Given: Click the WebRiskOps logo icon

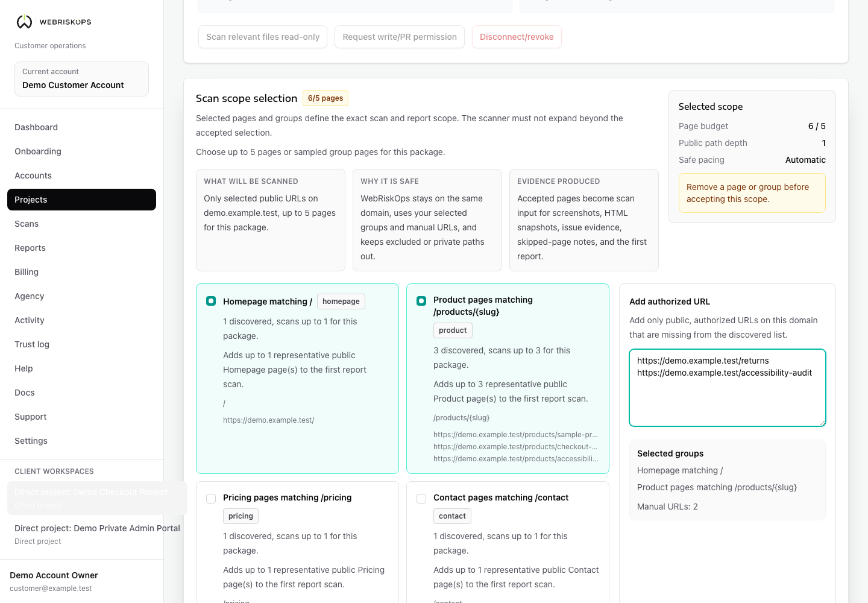Looking at the screenshot, I should (24, 22).
